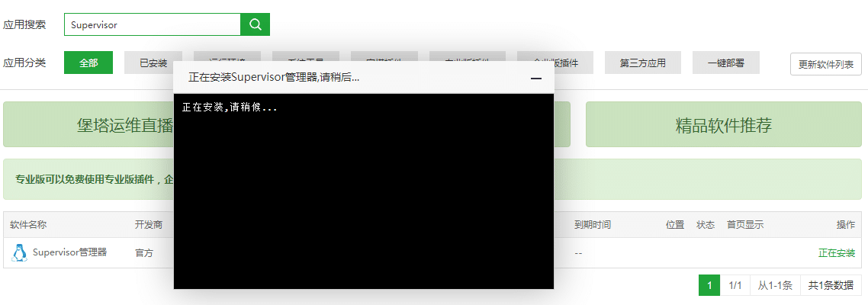The width and height of the screenshot is (868, 305).
Task: Focus the search field containing Supervisor
Action: point(153,24)
